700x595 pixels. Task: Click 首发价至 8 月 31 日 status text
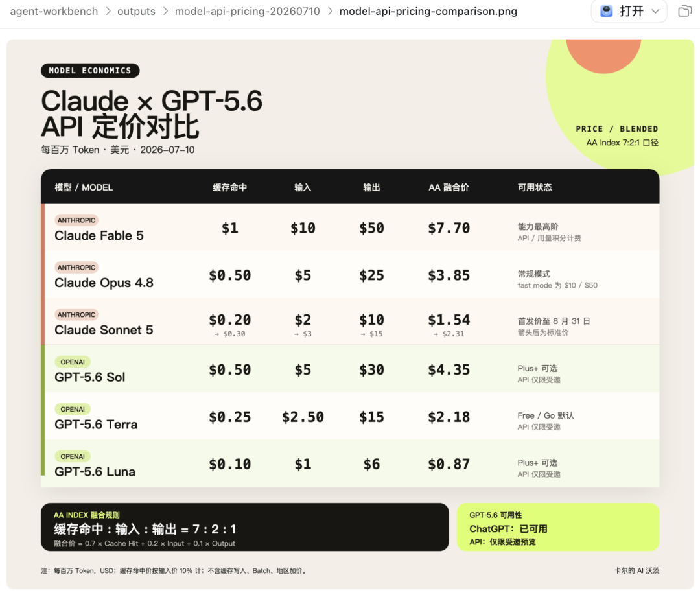[x=554, y=321]
